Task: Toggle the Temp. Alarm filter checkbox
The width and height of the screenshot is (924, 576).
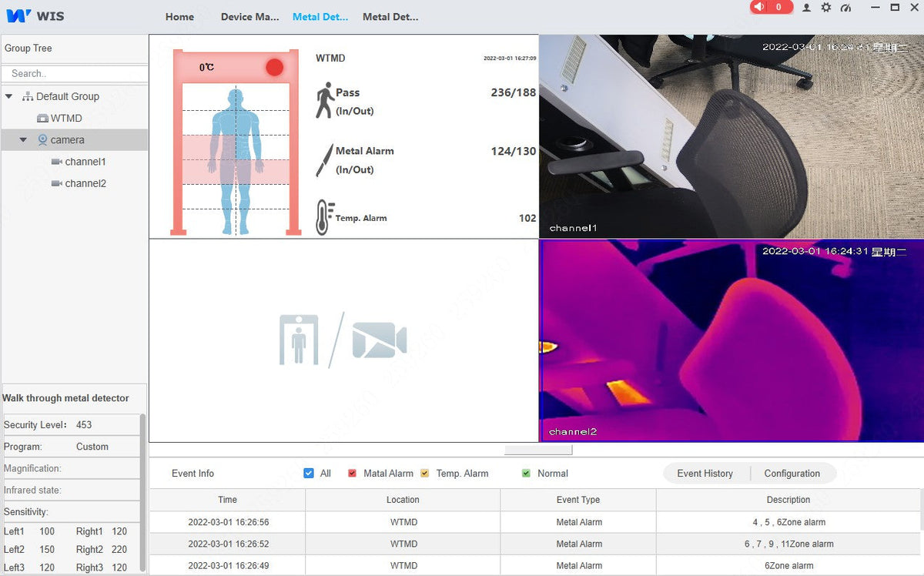Action: (x=425, y=474)
